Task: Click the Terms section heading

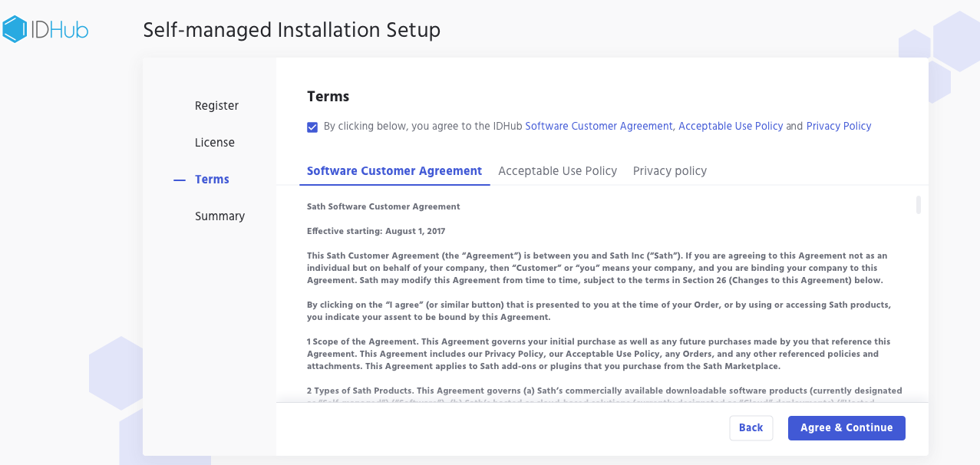Action: (328, 97)
